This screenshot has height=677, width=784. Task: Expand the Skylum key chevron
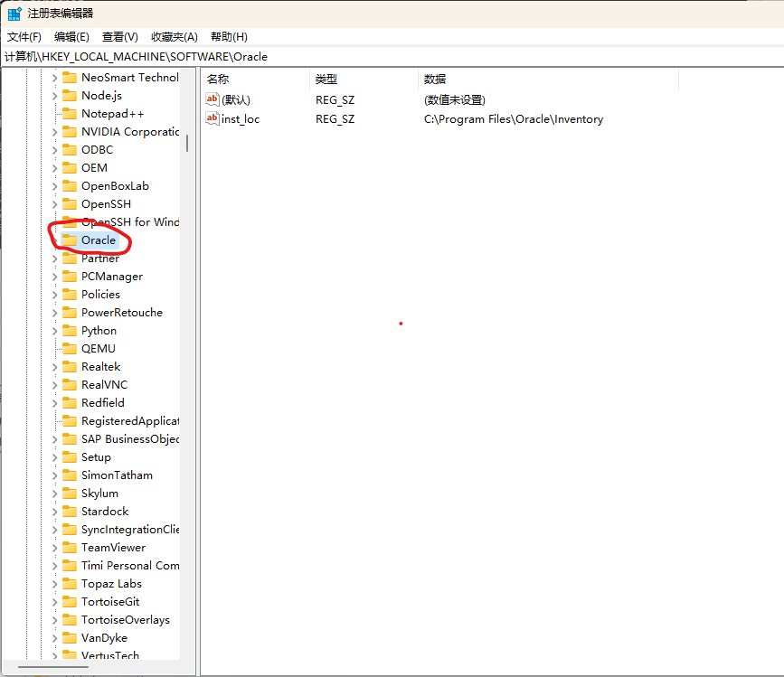click(x=54, y=494)
